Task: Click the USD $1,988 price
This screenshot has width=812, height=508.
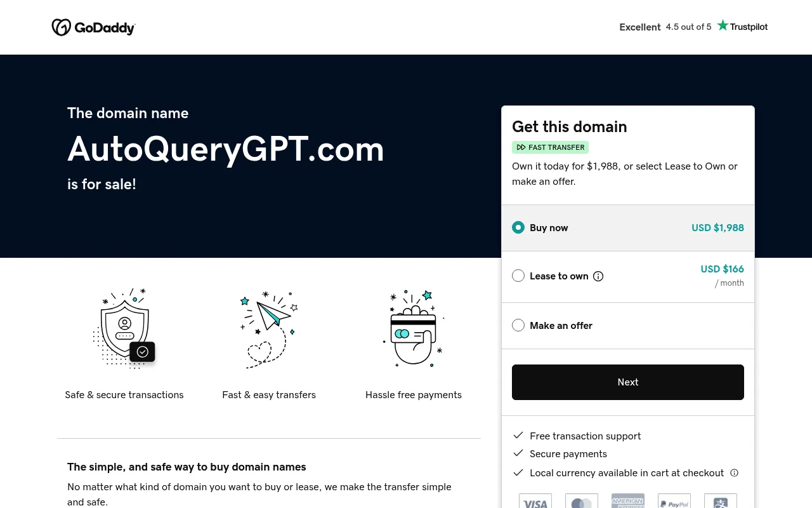Action: (717, 227)
